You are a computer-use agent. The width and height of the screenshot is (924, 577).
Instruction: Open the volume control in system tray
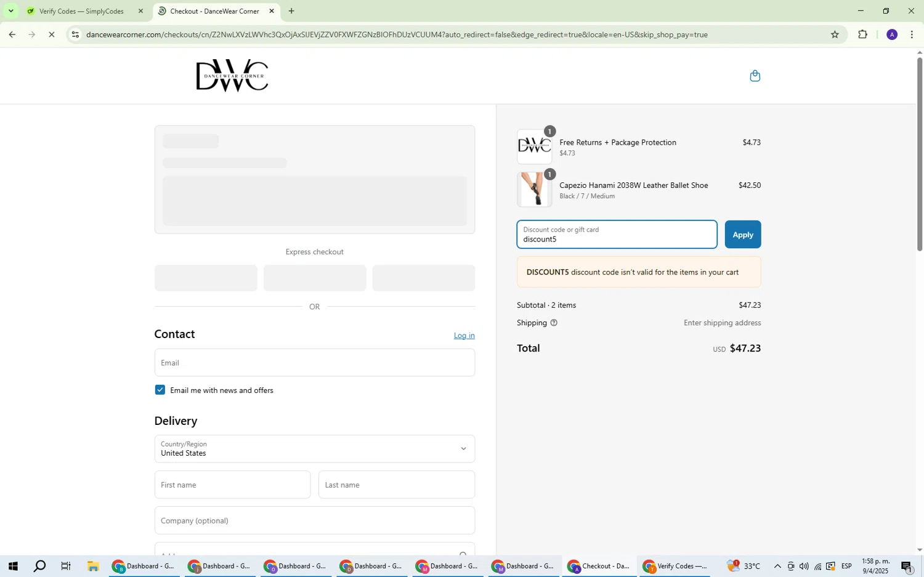tap(804, 566)
